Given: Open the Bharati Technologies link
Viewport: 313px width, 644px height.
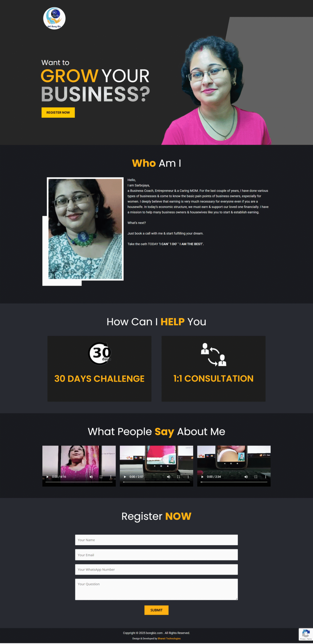Looking at the screenshot, I should pyautogui.click(x=169, y=638).
